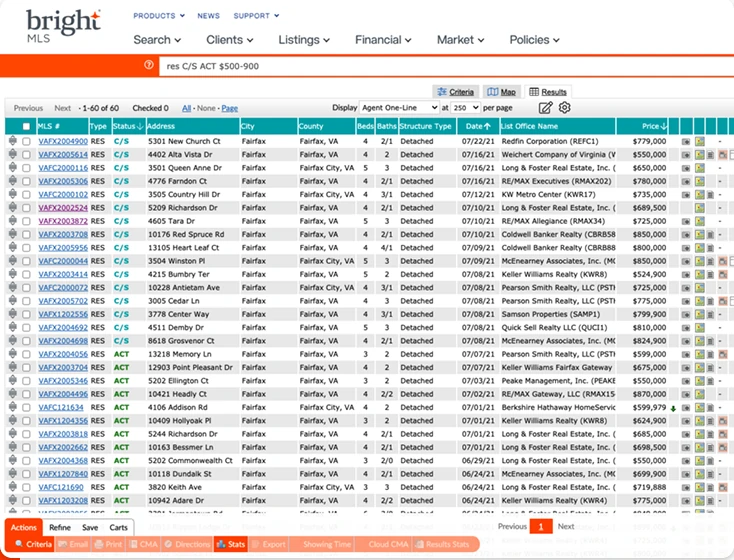Switch to the Map tab

tap(501, 92)
